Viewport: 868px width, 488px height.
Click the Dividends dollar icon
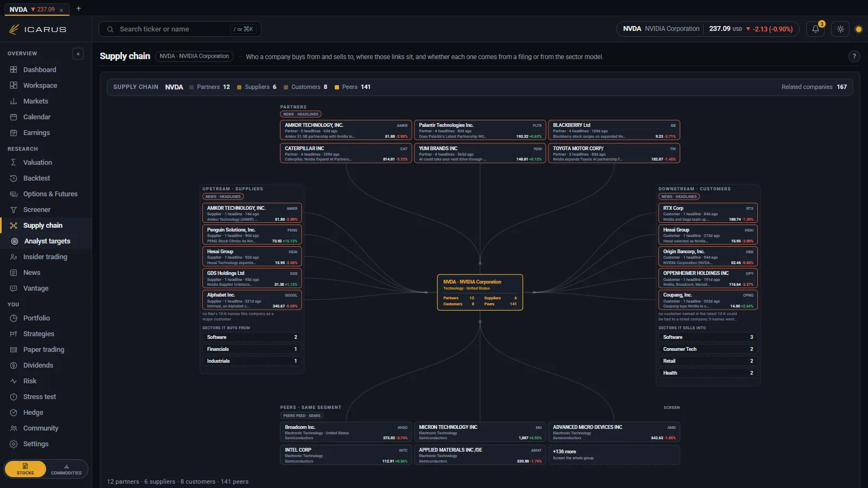click(x=14, y=365)
